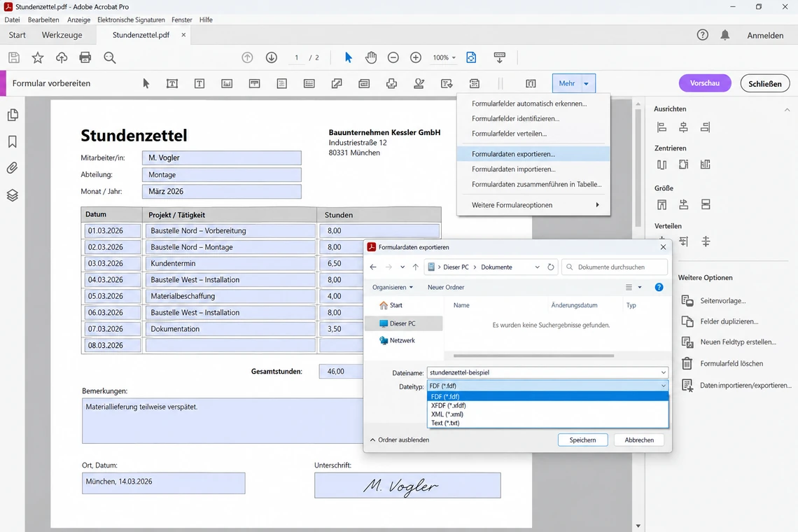Click the Schließen button

click(x=765, y=83)
